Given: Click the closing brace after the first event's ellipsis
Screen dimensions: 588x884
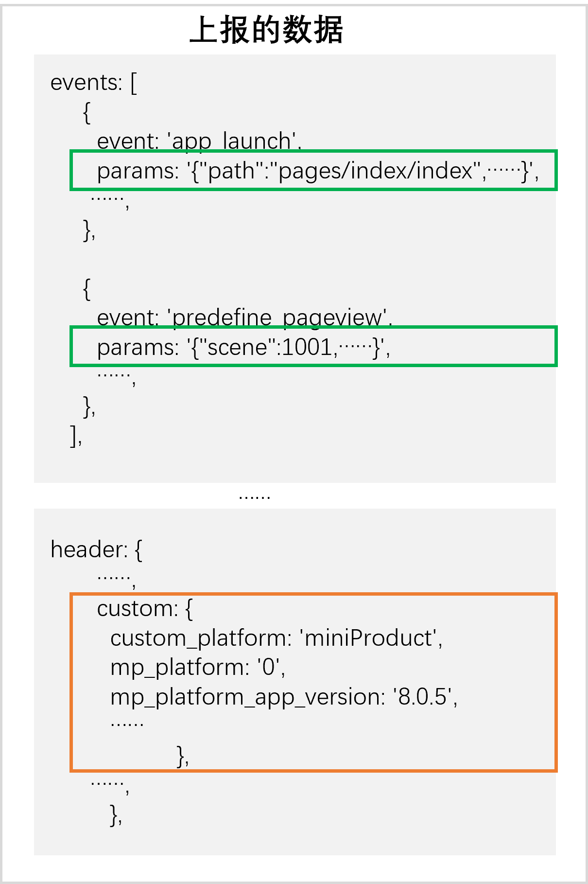Looking at the screenshot, I should pyautogui.click(x=89, y=230).
